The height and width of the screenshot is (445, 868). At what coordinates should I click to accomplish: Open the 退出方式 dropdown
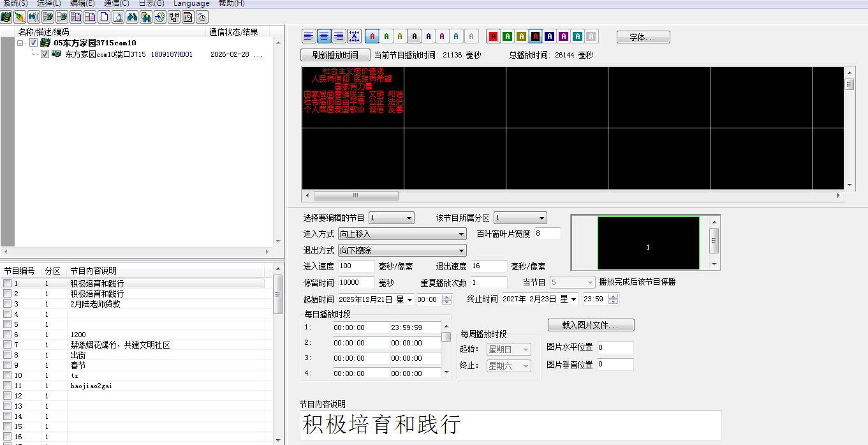click(402, 251)
